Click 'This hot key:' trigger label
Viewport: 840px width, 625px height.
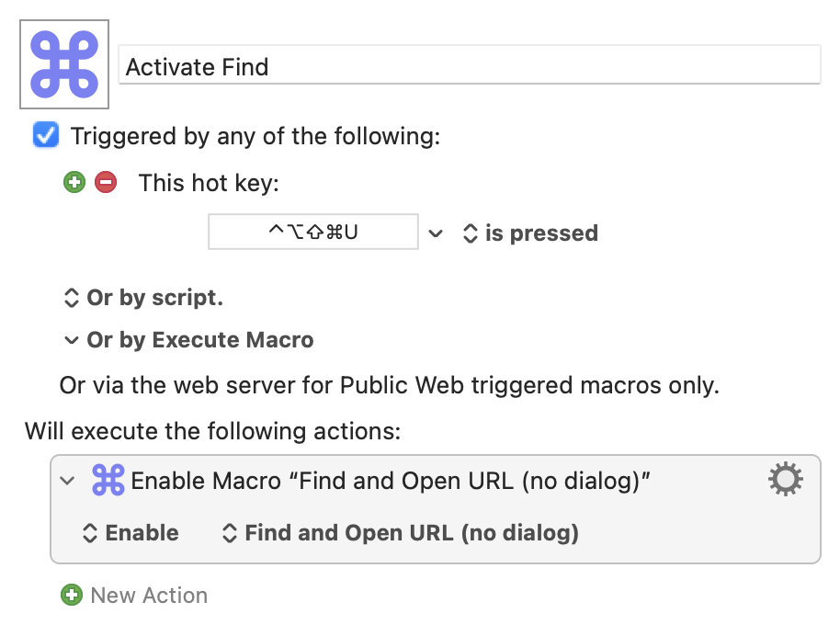[x=209, y=183]
